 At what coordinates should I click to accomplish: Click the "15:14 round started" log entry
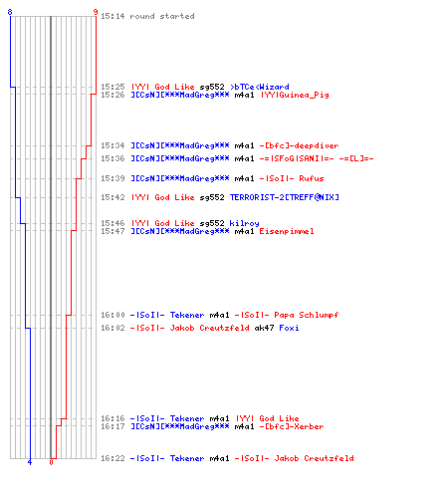click(x=147, y=16)
